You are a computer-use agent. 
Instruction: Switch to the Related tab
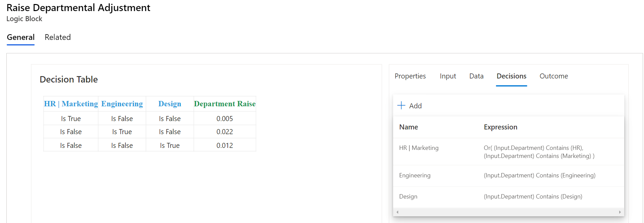tap(58, 37)
